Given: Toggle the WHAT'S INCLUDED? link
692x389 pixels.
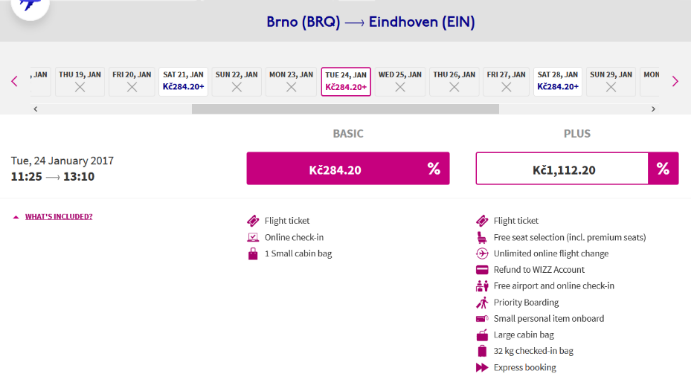Looking at the screenshot, I should 59,217.
